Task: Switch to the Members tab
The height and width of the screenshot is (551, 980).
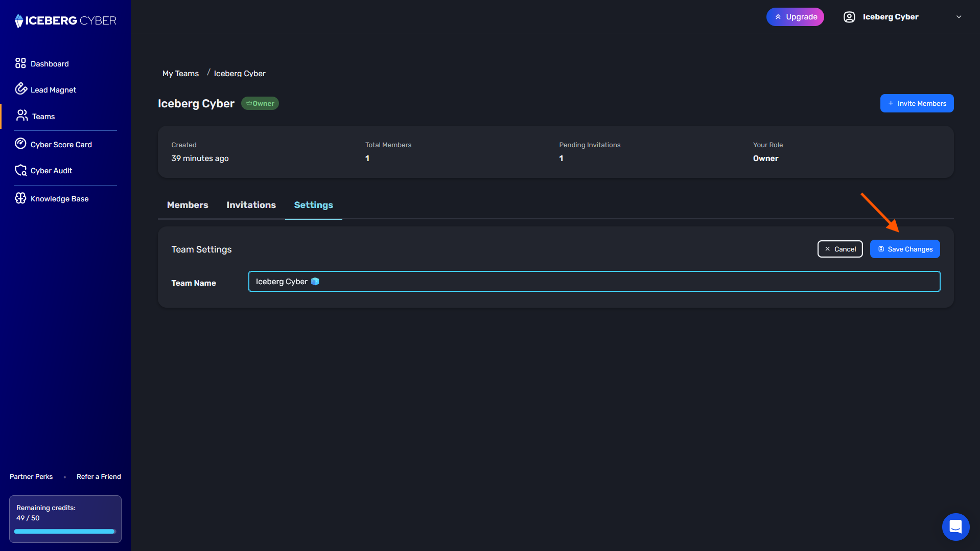Action: coord(188,205)
